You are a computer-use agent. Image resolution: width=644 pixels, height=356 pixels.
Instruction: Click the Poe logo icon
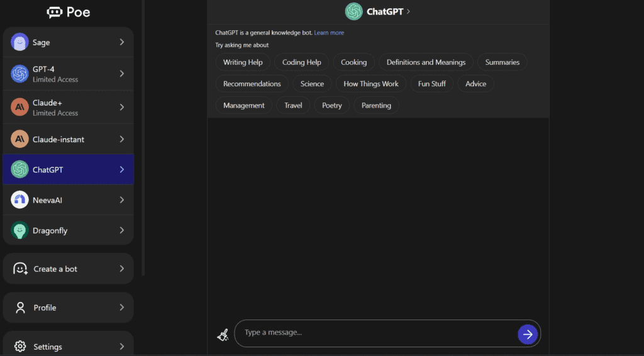coord(55,12)
